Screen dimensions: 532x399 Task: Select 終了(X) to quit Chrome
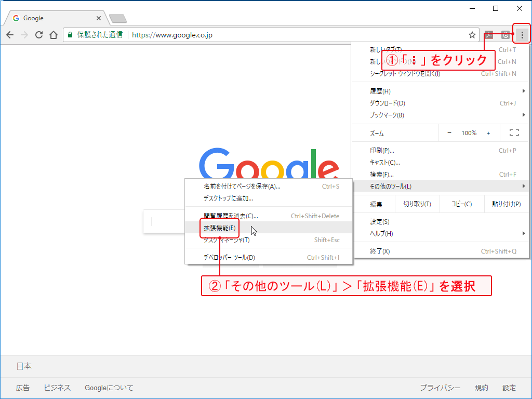(x=440, y=251)
